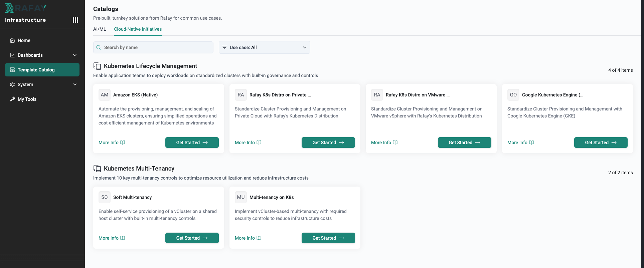This screenshot has height=268, width=644.
Task: Click the Soft Multi-tenancy card title
Action: point(132,197)
